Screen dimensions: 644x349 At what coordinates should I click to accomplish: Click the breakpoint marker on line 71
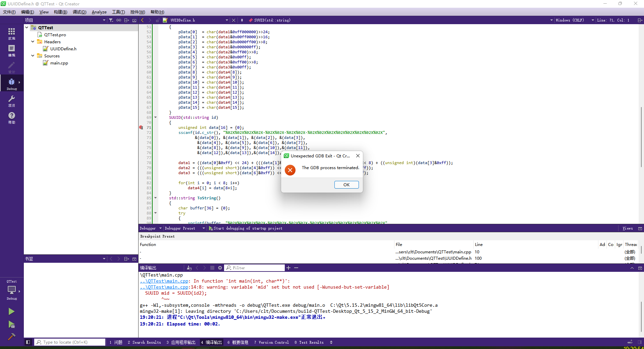pos(141,128)
